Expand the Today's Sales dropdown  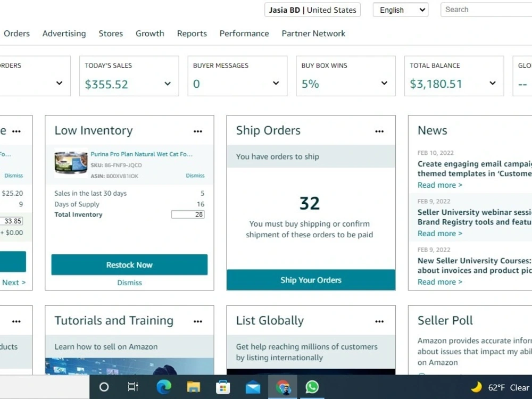click(x=168, y=84)
